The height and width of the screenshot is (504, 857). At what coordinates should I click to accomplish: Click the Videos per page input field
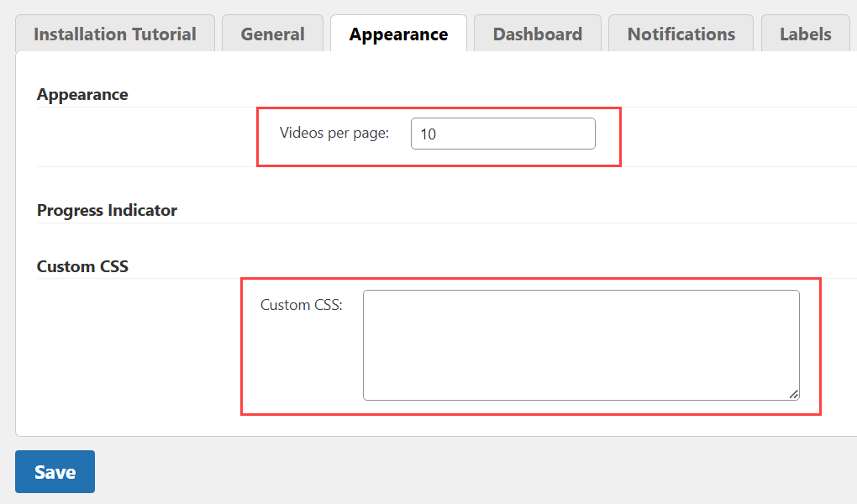click(x=502, y=134)
